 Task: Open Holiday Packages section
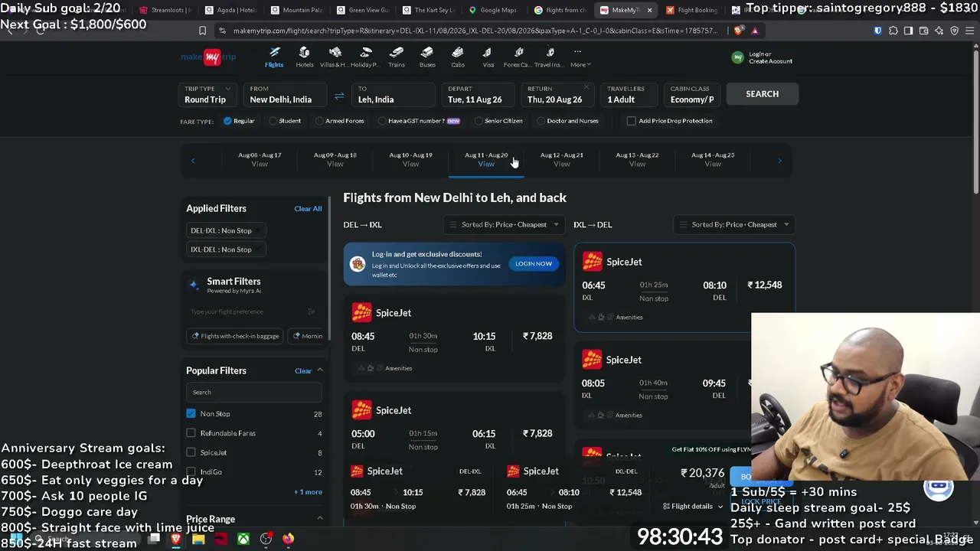pyautogui.click(x=365, y=57)
